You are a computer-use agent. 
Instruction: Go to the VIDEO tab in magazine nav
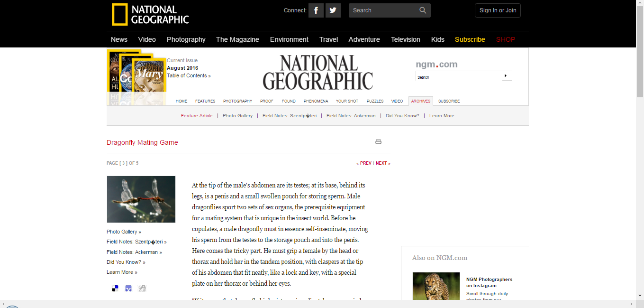click(x=397, y=101)
